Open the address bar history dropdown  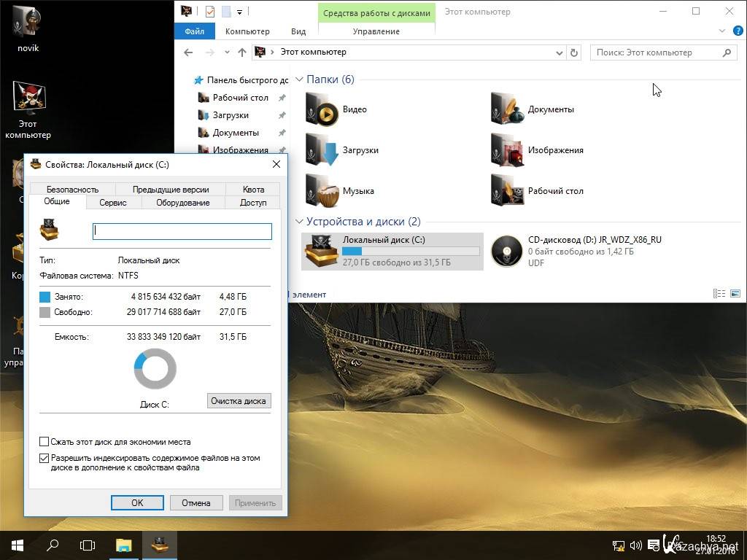tap(560, 52)
